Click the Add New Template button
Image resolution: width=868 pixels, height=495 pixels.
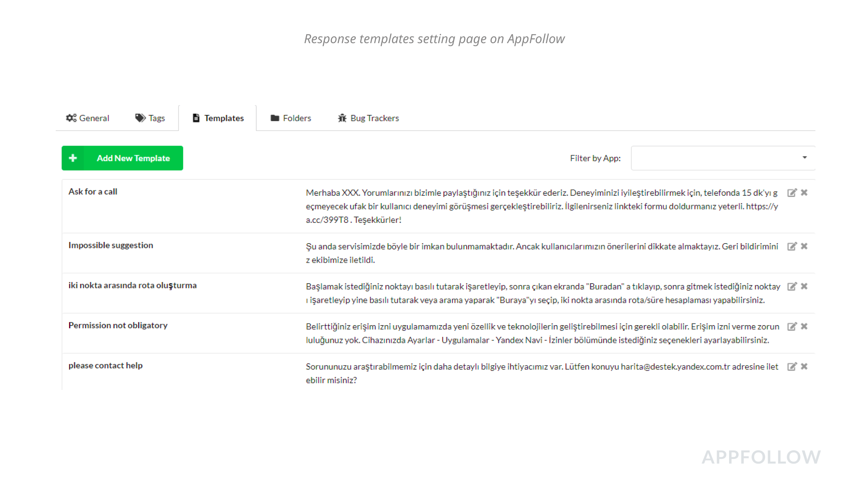pos(133,158)
